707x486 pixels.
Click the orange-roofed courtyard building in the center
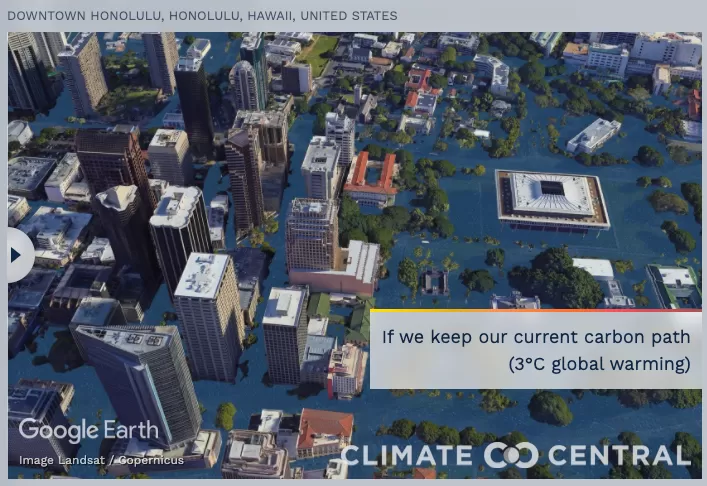tap(371, 178)
